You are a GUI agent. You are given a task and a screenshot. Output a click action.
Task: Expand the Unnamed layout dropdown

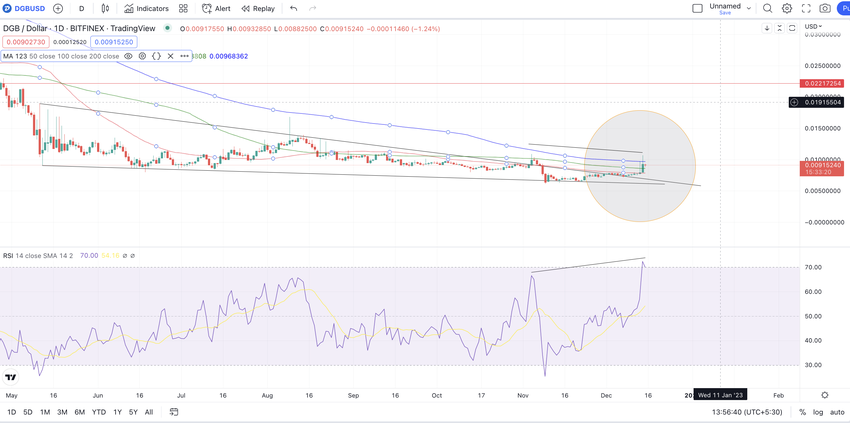click(749, 8)
